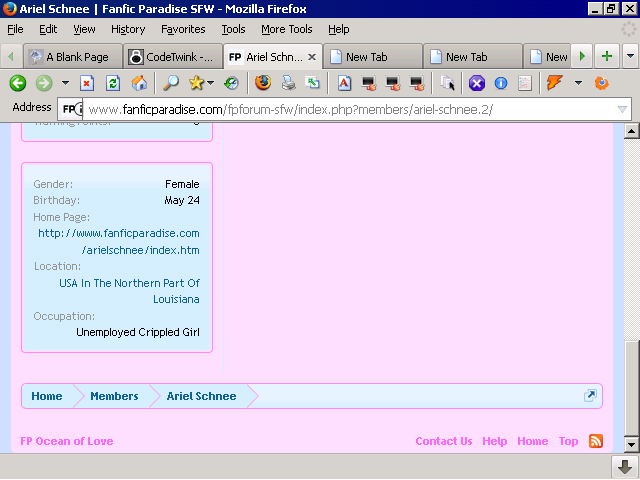The height and width of the screenshot is (480, 640).
Task: Stop loading using the red X page icon
Action: click(x=87, y=83)
